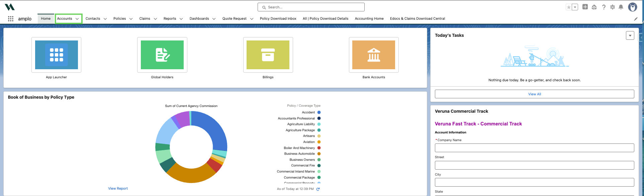Open the Dashboards tab

[x=199, y=19]
